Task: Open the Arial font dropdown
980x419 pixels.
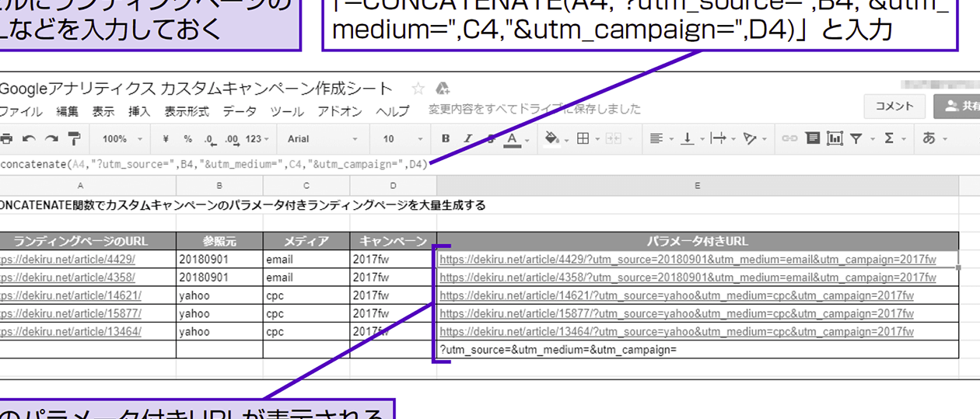Action: [323, 139]
